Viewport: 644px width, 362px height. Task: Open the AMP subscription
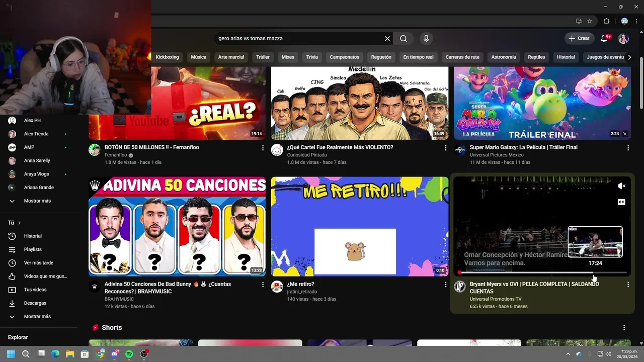click(39, 147)
